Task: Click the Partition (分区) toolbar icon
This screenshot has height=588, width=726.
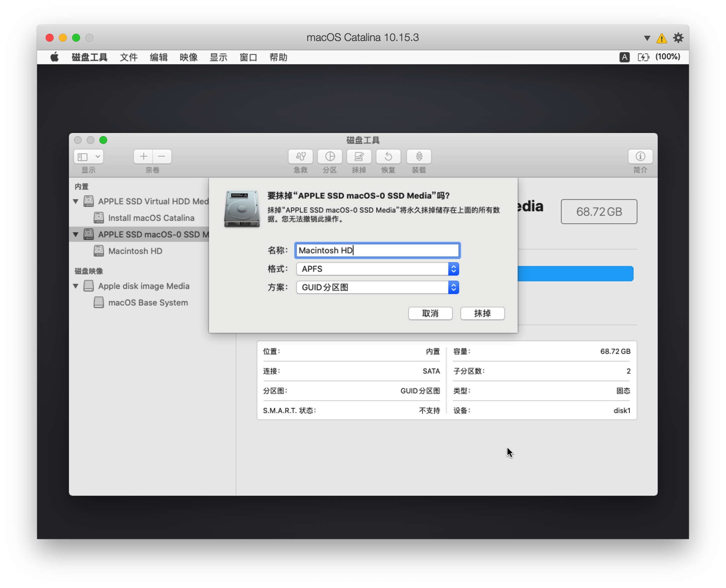Action: [330, 156]
